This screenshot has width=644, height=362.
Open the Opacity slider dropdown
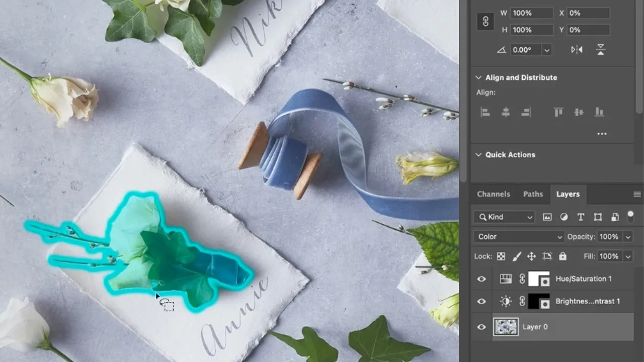(x=628, y=236)
